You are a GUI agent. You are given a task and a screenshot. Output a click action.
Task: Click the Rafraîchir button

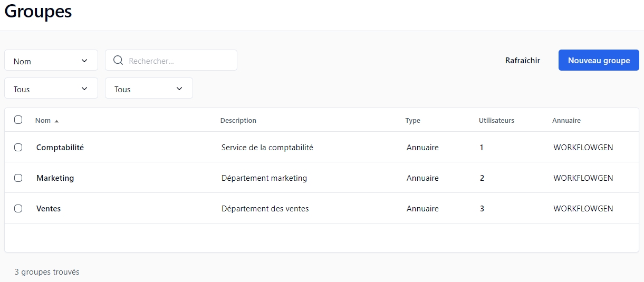pos(522,61)
